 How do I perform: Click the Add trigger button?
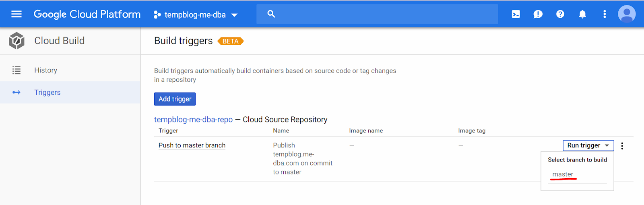coord(175,99)
